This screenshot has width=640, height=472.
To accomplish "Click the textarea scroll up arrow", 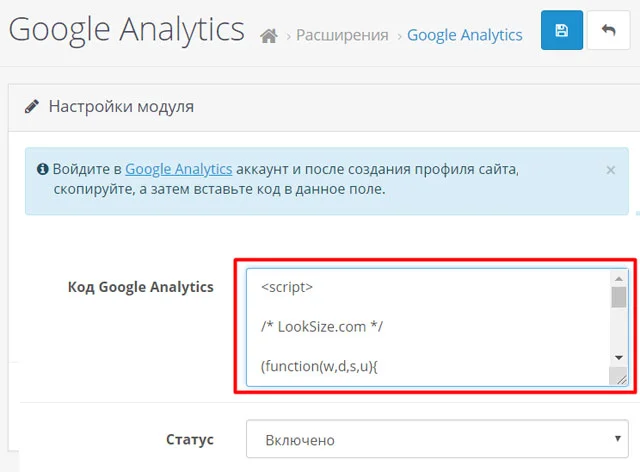I will [619, 278].
